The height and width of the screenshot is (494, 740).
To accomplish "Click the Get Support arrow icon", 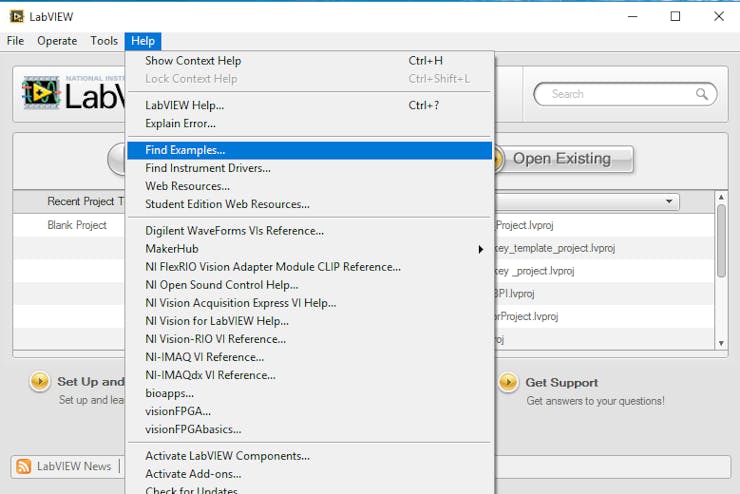I will (x=508, y=382).
